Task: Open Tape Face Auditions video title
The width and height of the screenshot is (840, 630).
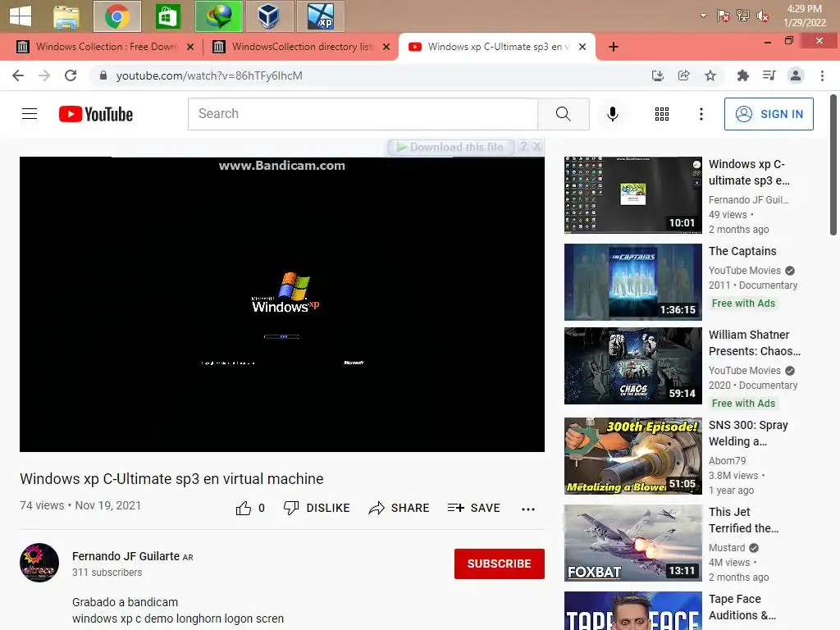Action: (742, 607)
